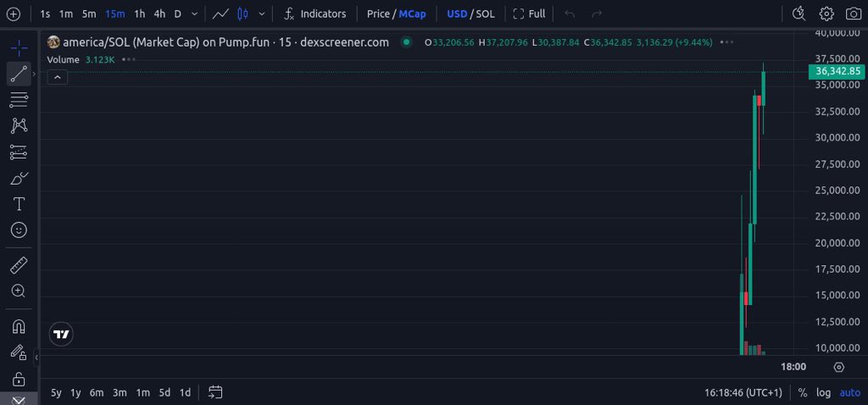Screen dimensions: 868x405
Task: Open the timeframe dropdown chevron
Action: click(194, 14)
